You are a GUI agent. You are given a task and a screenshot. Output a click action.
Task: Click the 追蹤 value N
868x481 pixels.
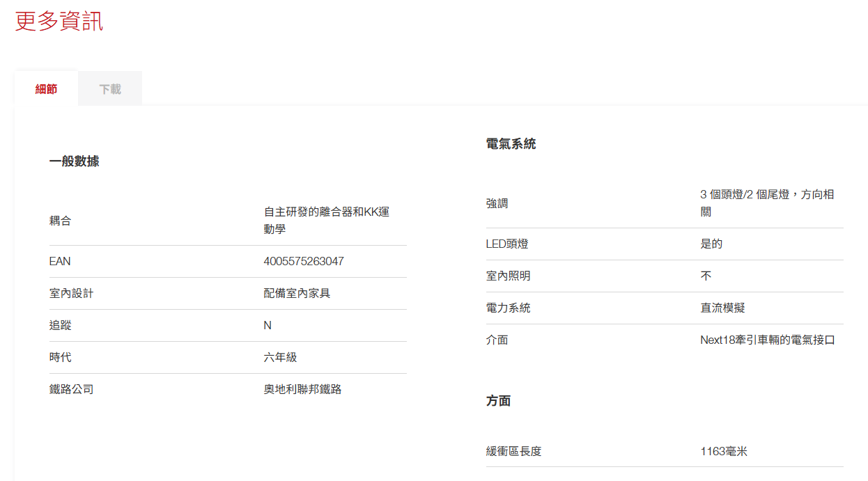(265, 325)
